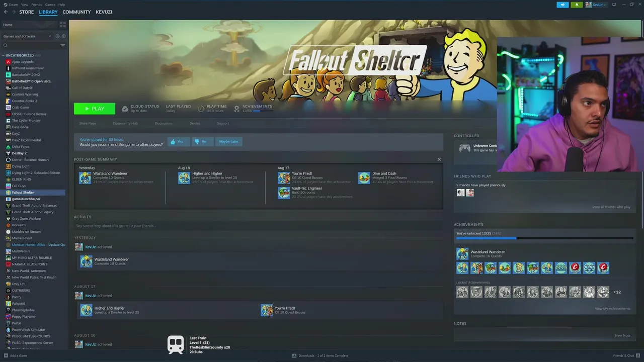Open the KEVUZI profile tab
The image size is (644, 362).
[x=104, y=12]
